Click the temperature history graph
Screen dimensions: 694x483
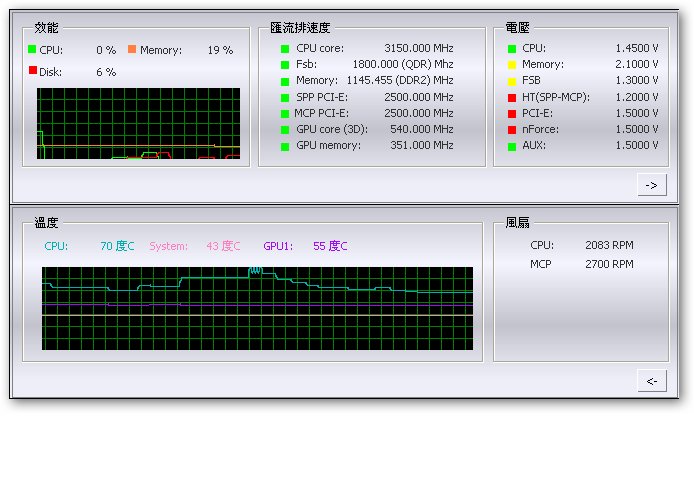point(257,308)
